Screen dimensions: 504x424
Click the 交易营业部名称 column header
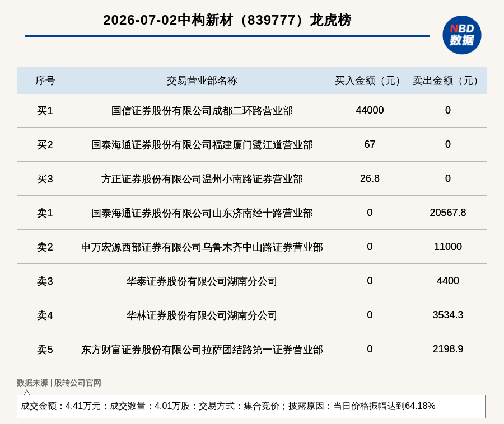(202, 81)
